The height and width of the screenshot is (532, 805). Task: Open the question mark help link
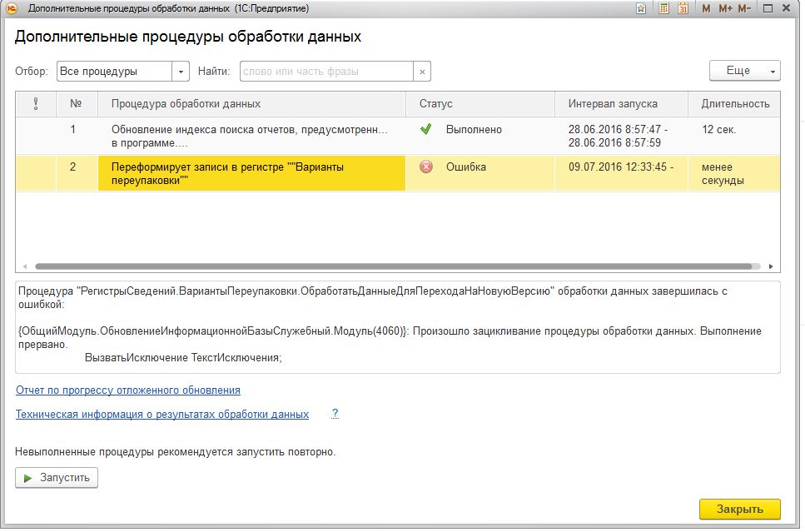click(335, 414)
